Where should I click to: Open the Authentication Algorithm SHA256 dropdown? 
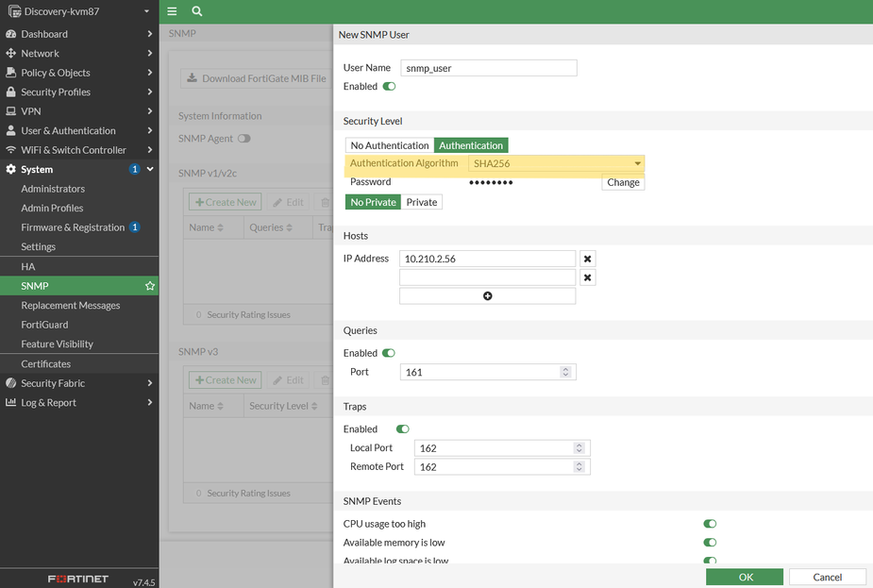pyautogui.click(x=556, y=163)
